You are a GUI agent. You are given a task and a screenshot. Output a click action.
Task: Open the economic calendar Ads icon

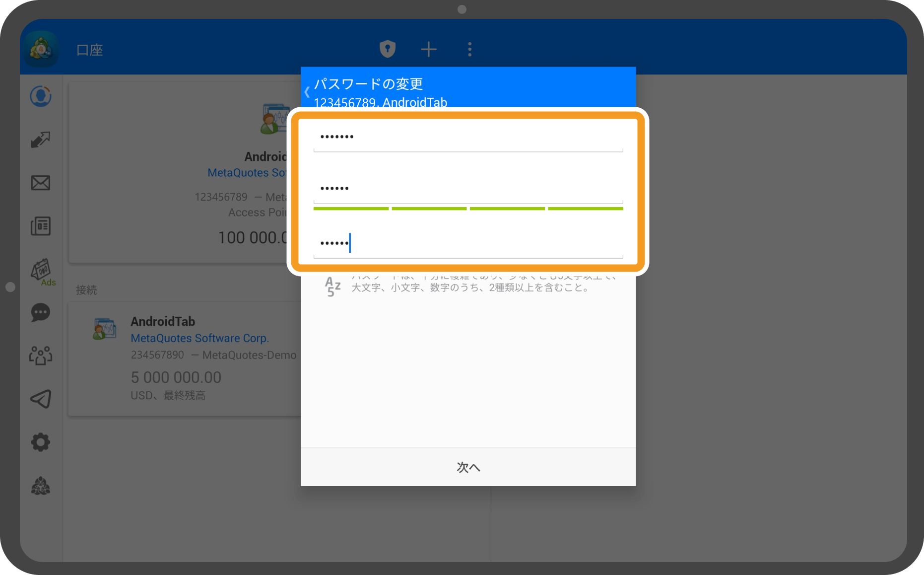point(42,271)
